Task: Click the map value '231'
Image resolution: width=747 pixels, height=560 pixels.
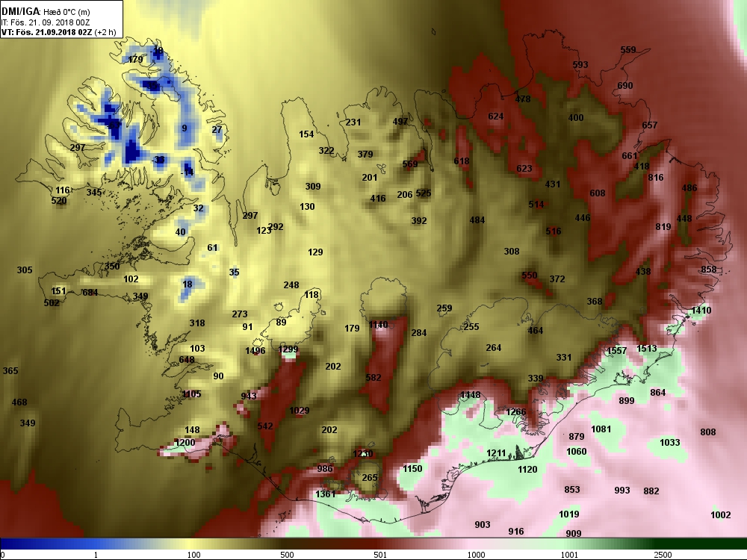Action: coord(353,122)
